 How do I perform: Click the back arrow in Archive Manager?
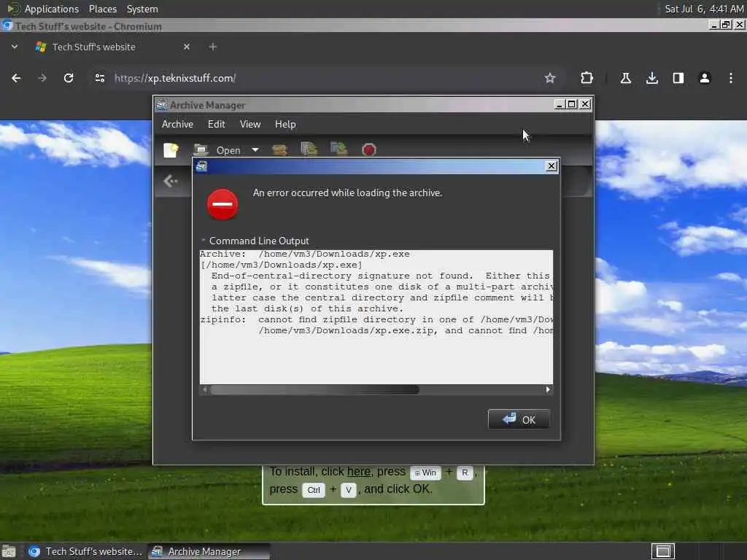click(170, 181)
